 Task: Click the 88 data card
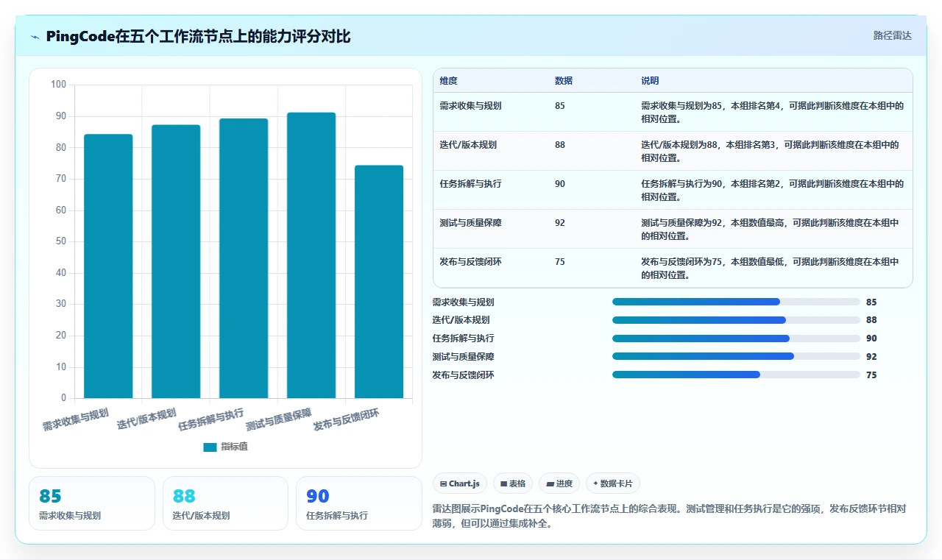point(225,503)
